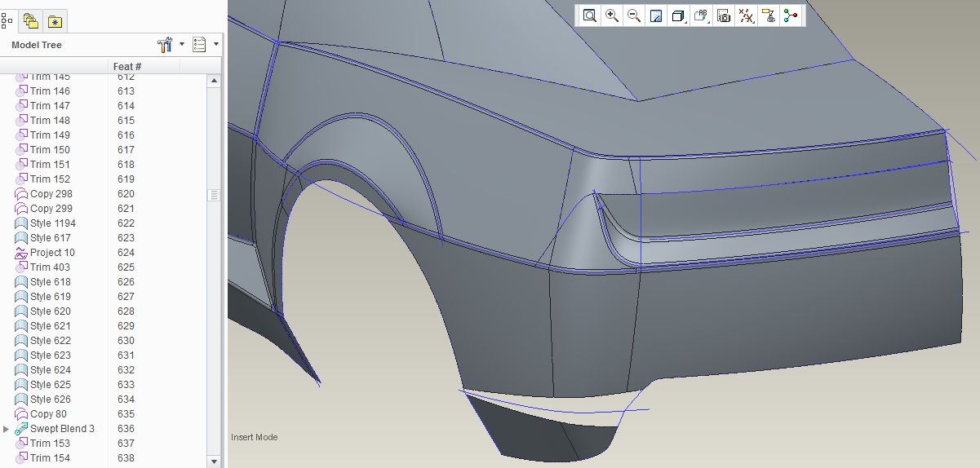Select Trim 151 in the tree
Screen dimensions: 980x468
(x=50, y=165)
